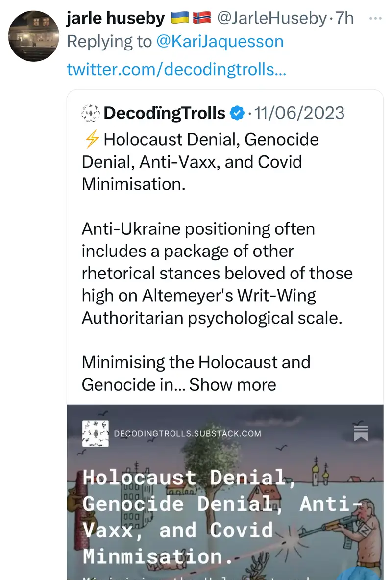Viewport: 392px width, 580px height.
Task: Click the DECODINGTROLLS.SUBSTACK.COM domain label
Action: click(187, 433)
